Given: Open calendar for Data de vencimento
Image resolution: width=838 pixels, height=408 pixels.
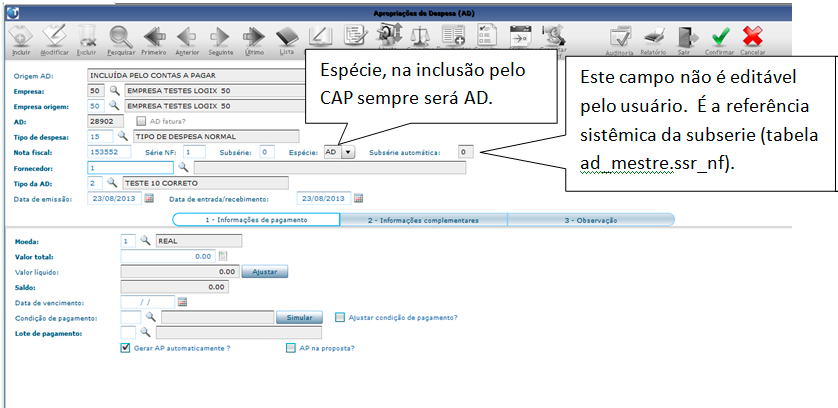Looking at the screenshot, I should [183, 302].
